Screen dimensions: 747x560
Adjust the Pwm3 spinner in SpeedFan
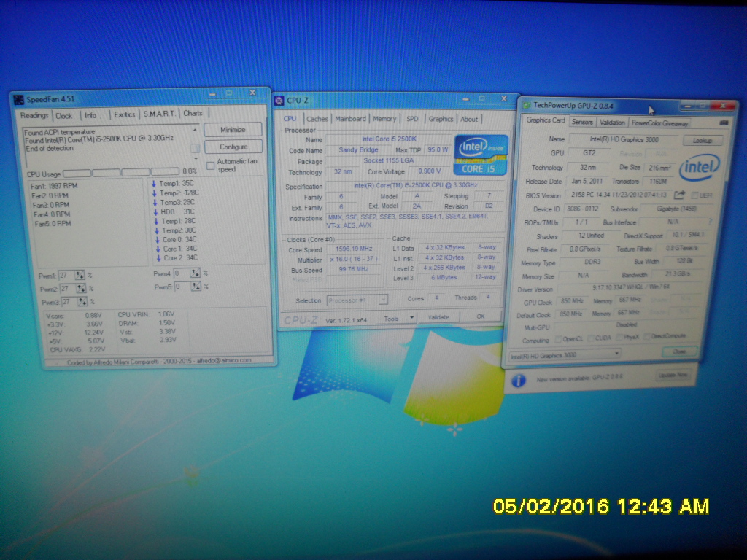click(82, 302)
